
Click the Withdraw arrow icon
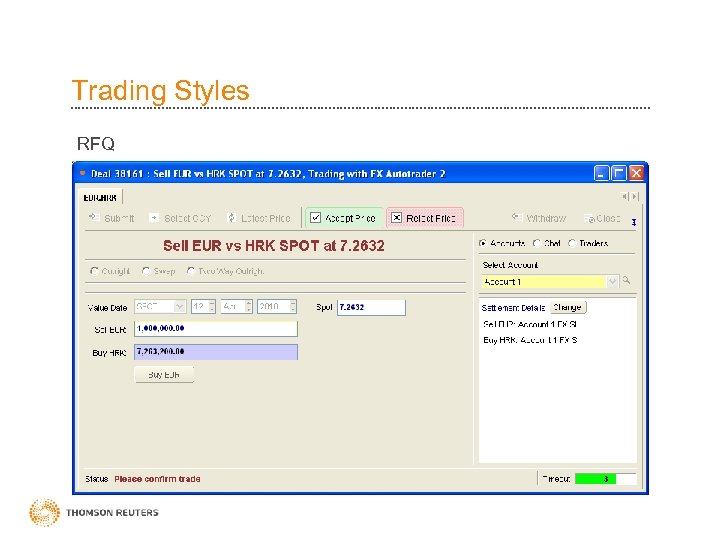tap(517, 217)
